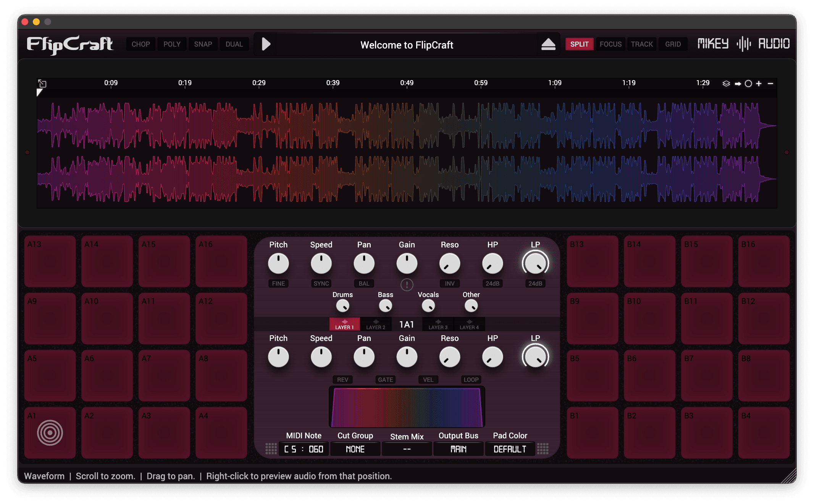Image resolution: width=814 pixels, height=504 pixels.
Task: Select pad A1
Action: click(x=50, y=433)
